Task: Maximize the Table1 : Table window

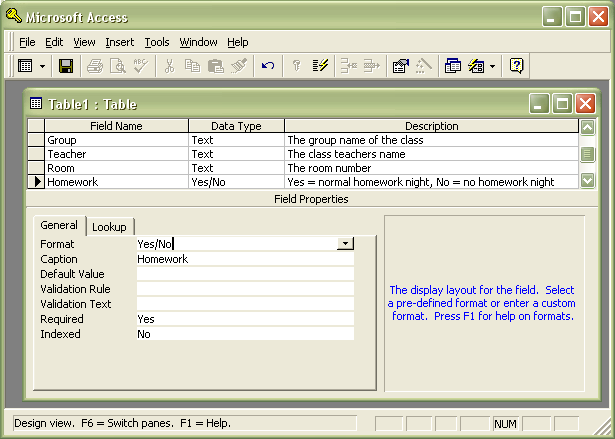Action: coord(562,104)
